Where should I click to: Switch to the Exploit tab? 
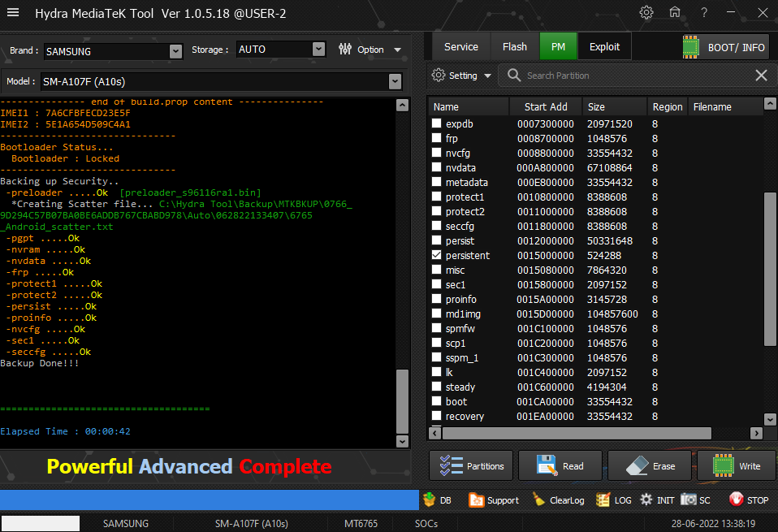pos(604,46)
